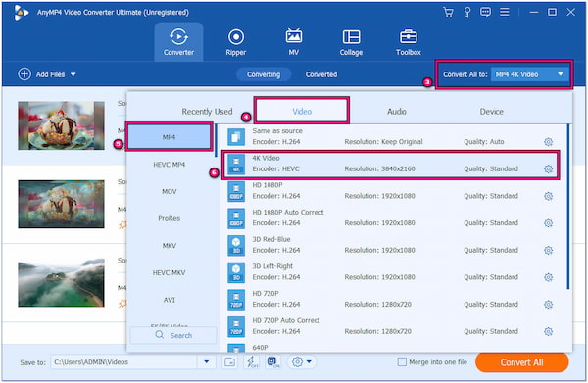Screen dimensions: 588x383
Task: Switch to Recently Used tab
Action: pyautogui.click(x=207, y=112)
